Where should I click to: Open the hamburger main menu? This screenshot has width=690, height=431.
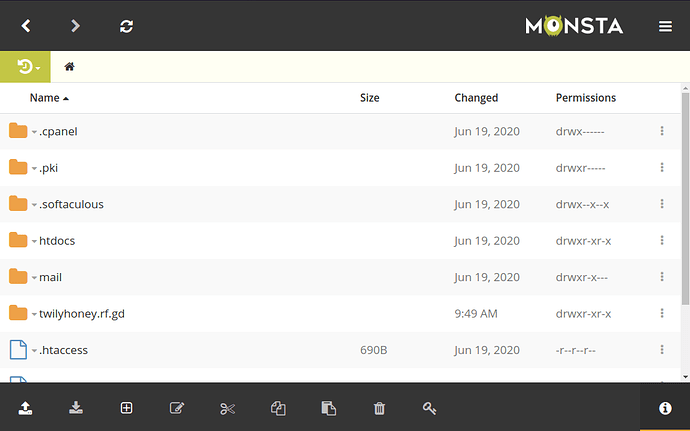tap(665, 26)
